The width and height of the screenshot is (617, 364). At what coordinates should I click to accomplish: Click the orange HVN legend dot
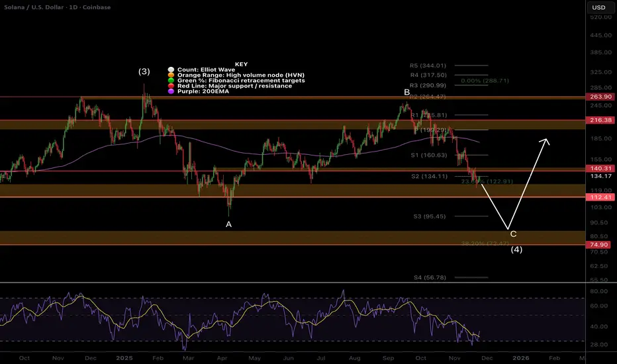[171, 75]
